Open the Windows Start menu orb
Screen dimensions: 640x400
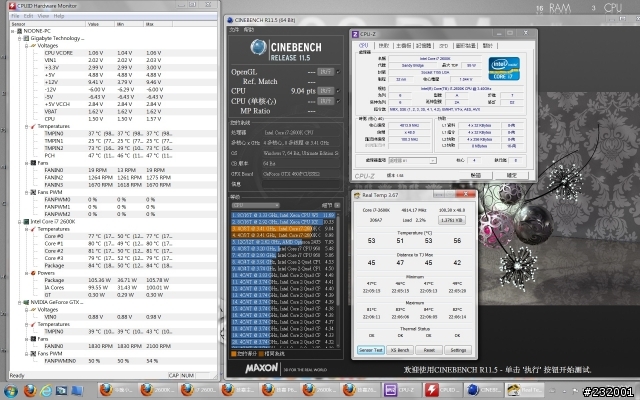point(10,391)
